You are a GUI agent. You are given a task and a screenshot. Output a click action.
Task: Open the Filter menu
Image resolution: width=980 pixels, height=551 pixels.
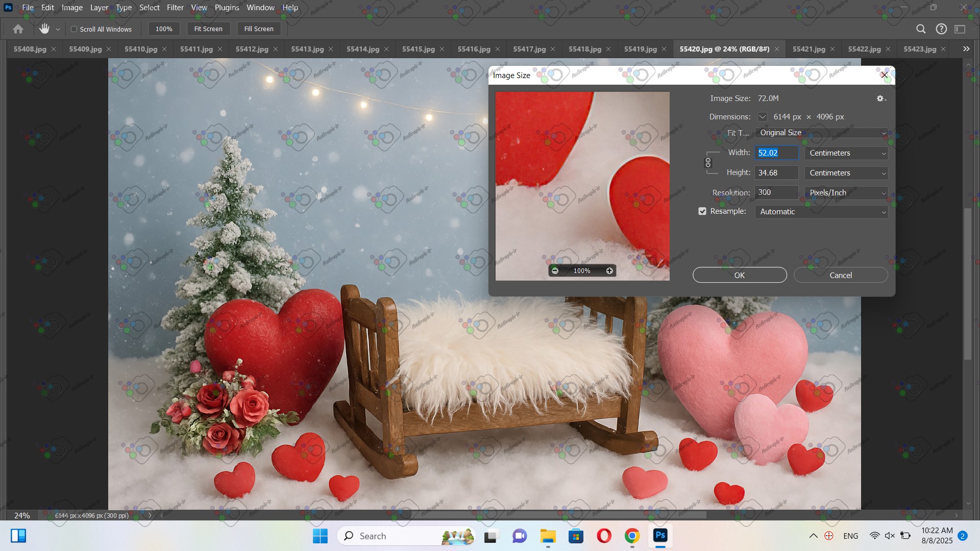tap(175, 8)
